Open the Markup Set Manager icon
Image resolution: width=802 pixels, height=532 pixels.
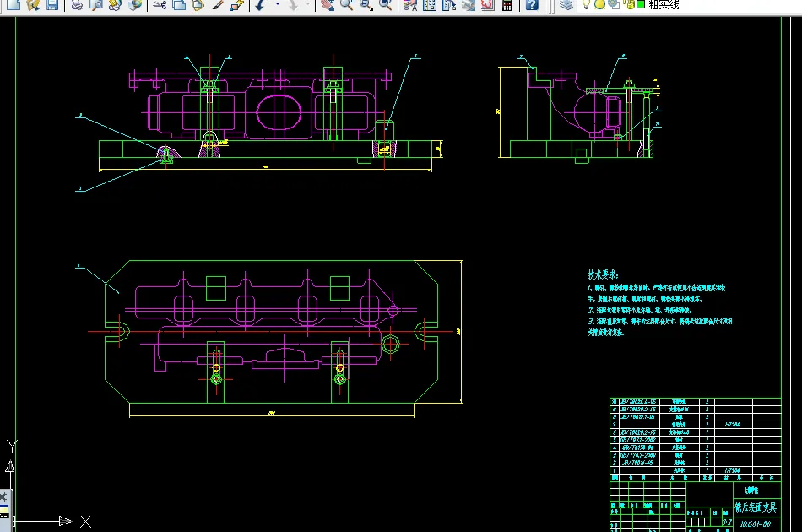tap(487, 4)
